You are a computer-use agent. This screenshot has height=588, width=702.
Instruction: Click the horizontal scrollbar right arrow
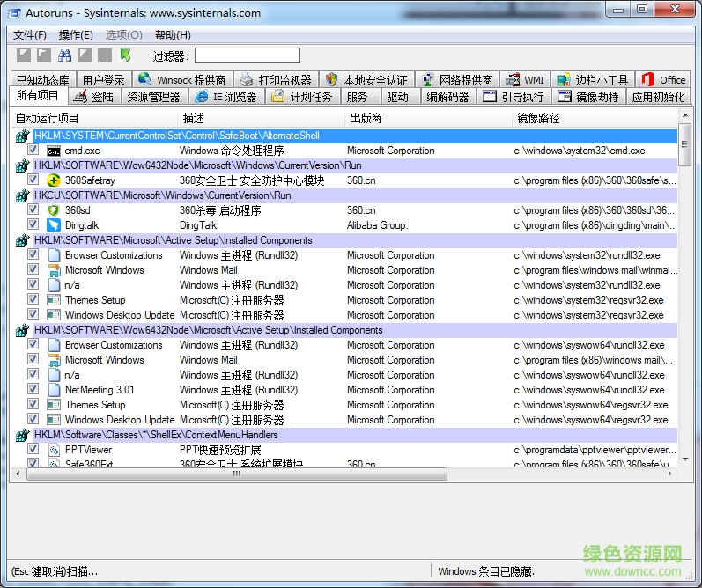coord(669,474)
